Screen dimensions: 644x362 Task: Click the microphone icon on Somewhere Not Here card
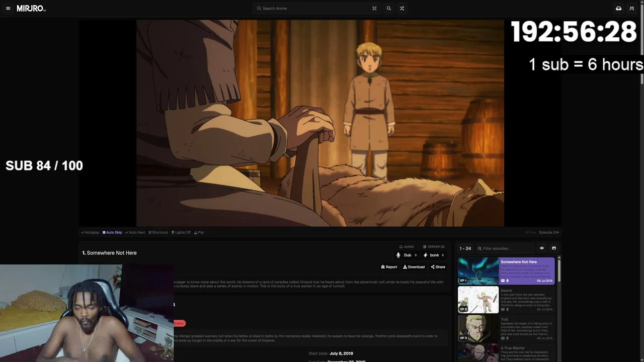click(507, 281)
